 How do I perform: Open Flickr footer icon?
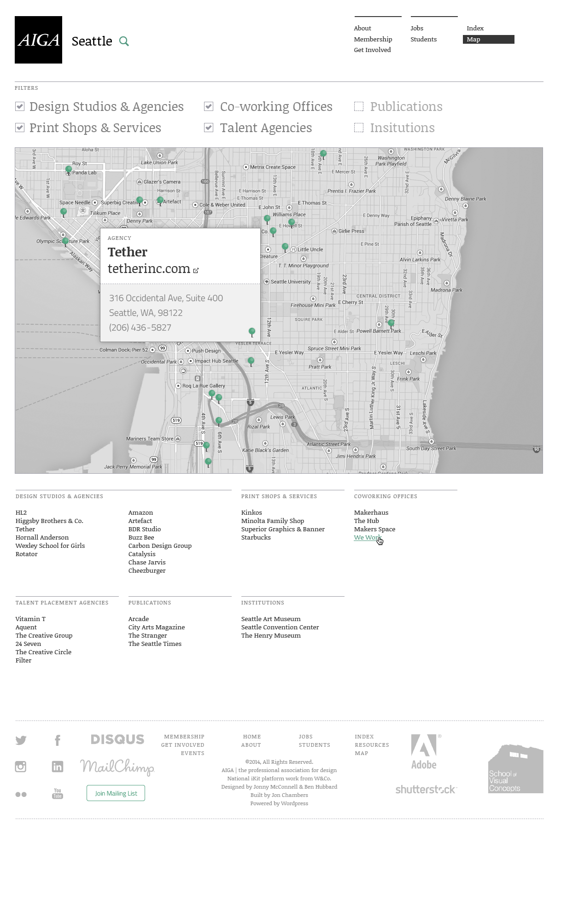click(21, 794)
